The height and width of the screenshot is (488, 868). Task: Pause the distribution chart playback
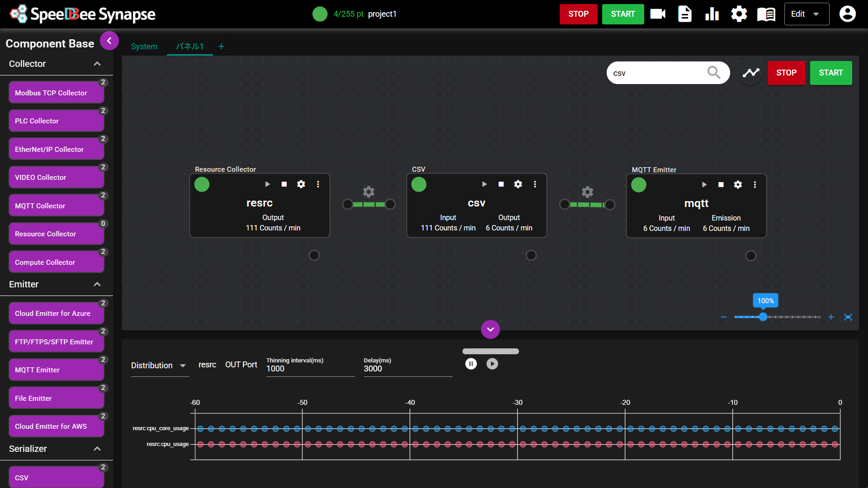[471, 364]
